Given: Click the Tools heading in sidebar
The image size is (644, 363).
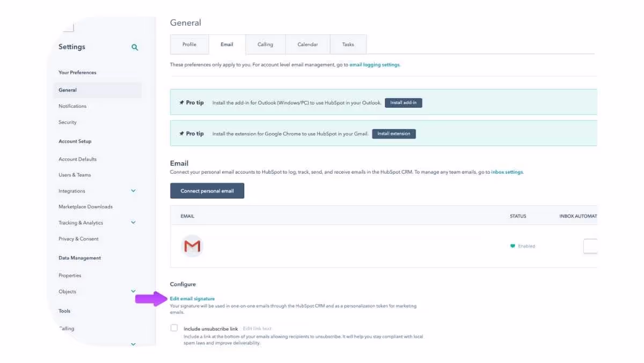Looking at the screenshot, I should pos(64,311).
